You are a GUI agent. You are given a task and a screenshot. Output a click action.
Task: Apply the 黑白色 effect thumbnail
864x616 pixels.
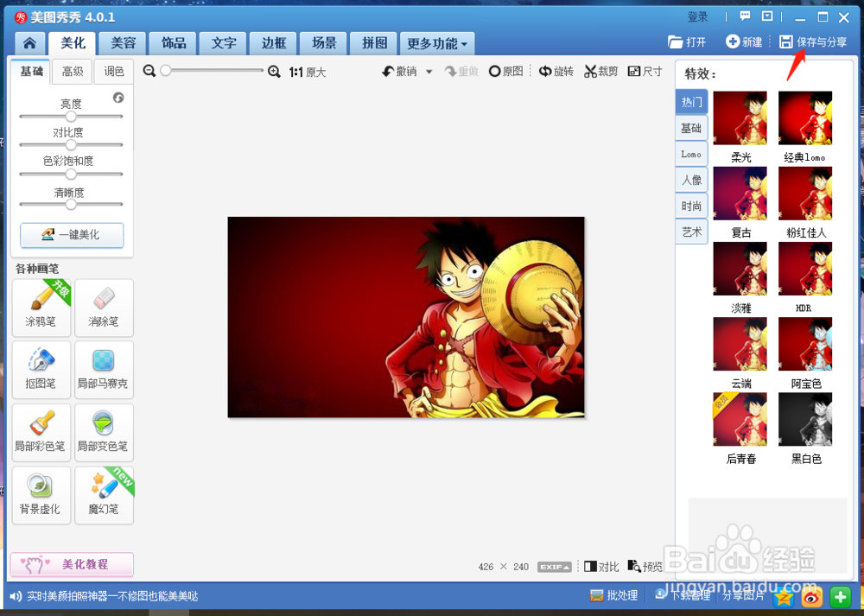pos(805,419)
